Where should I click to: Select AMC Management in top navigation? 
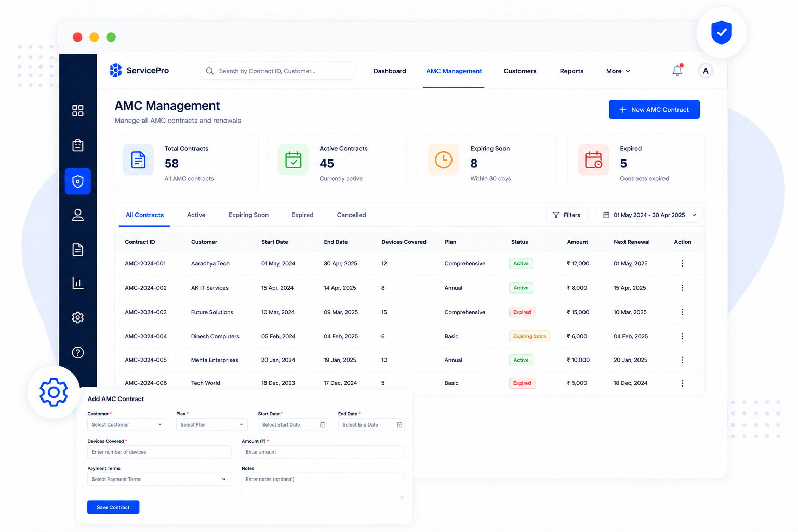(x=454, y=71)
